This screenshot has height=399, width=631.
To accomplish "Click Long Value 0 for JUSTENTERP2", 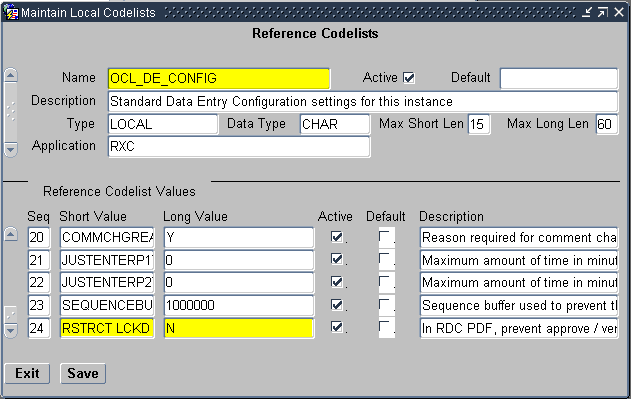I will 239,282.
